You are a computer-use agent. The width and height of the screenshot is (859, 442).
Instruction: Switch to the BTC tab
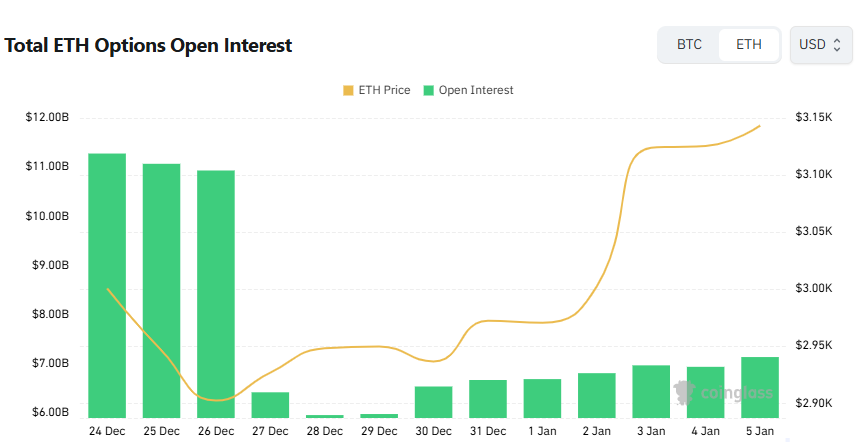click(x=689, y=45)
